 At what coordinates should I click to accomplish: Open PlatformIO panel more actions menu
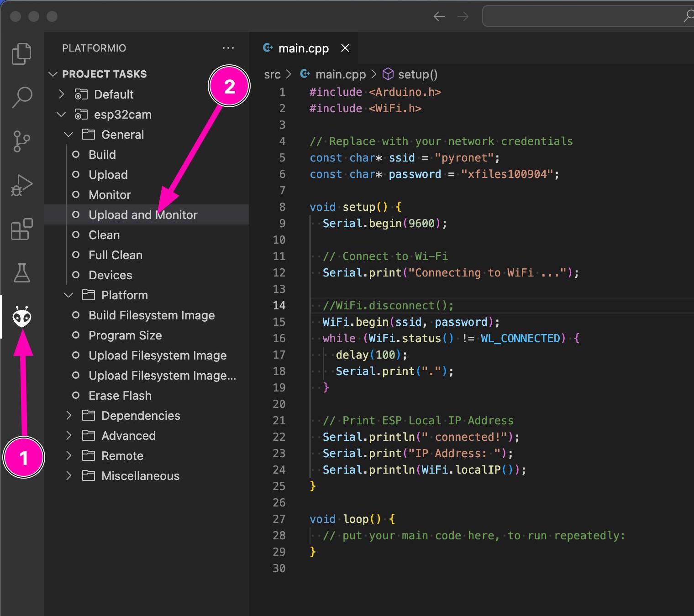point(228,48)
